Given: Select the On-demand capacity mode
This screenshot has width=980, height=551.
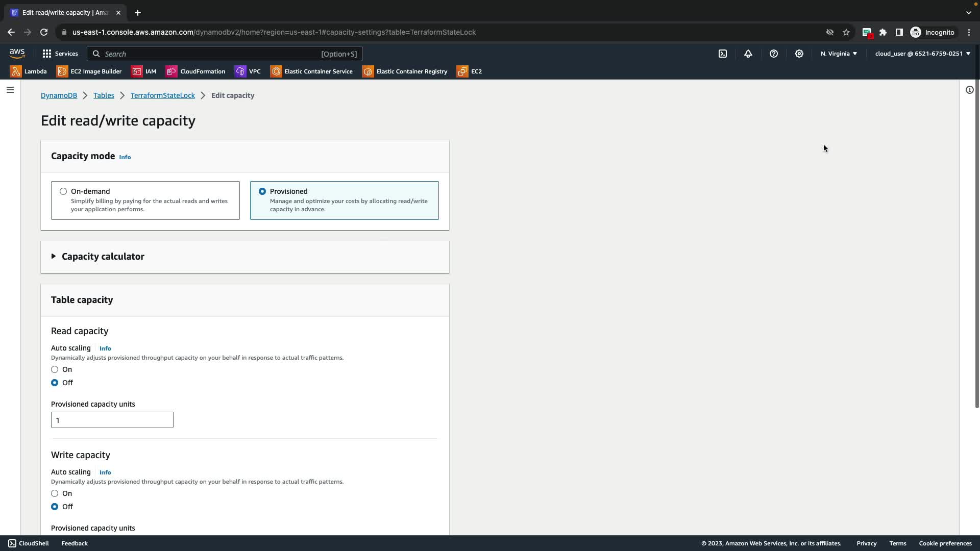Looking at the screenshot, I should click(x=63, y=191).
